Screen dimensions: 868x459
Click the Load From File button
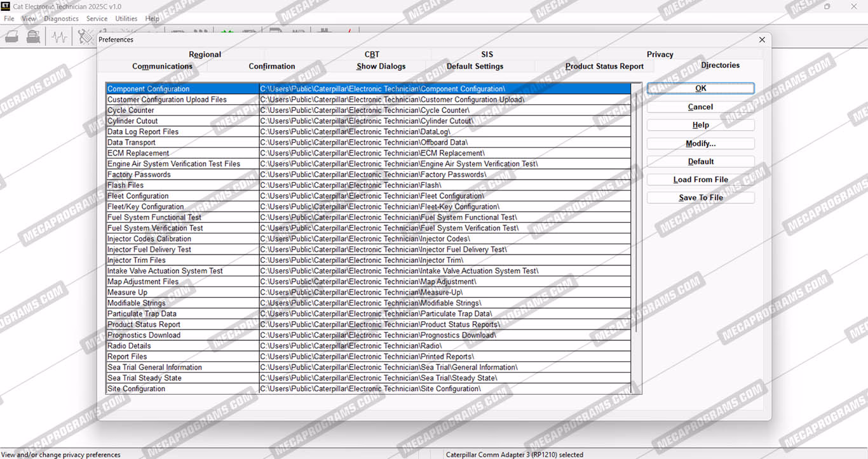click(x=700, y=180)
